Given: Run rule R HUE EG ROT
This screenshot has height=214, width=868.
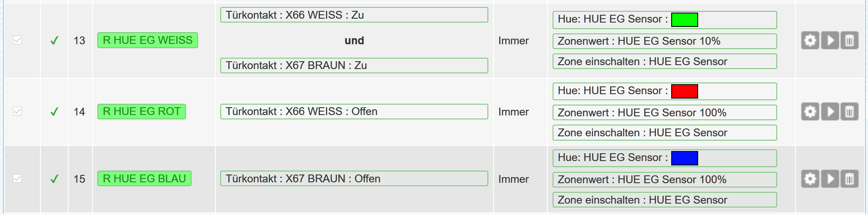Looking at the screenshot, I should coord(830,112).
